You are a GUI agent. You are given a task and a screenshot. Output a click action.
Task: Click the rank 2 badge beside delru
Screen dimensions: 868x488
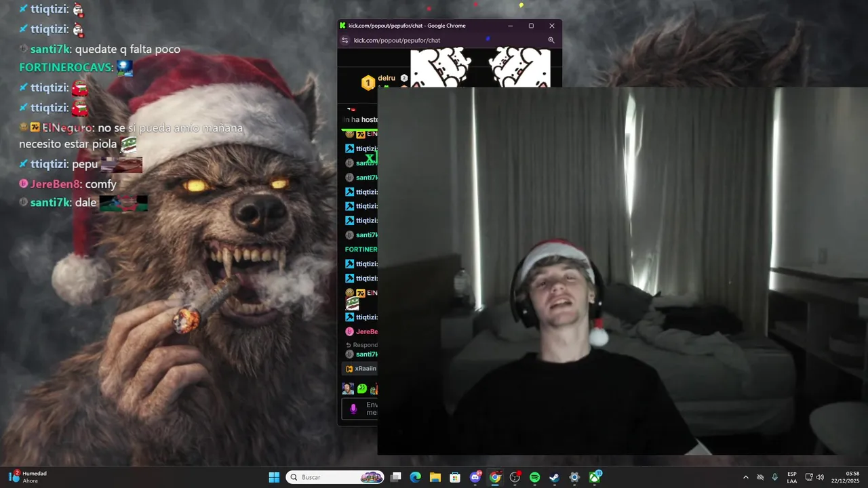404,78
